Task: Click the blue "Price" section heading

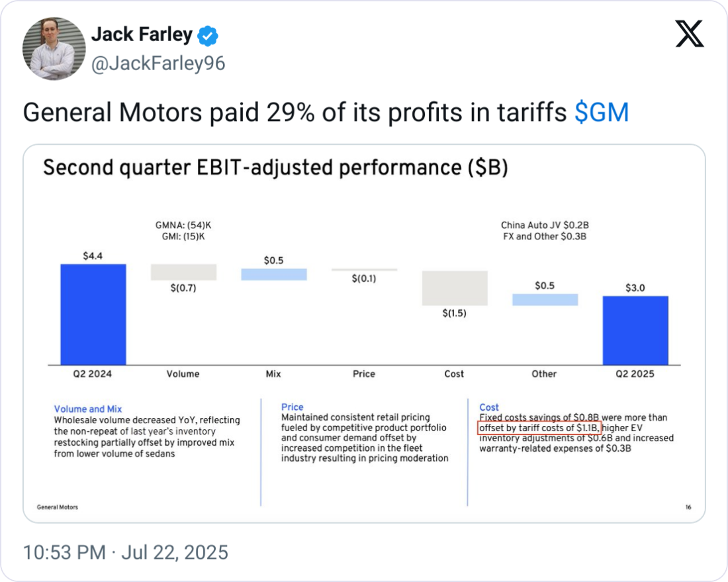Action: click(x=292, y=407)
